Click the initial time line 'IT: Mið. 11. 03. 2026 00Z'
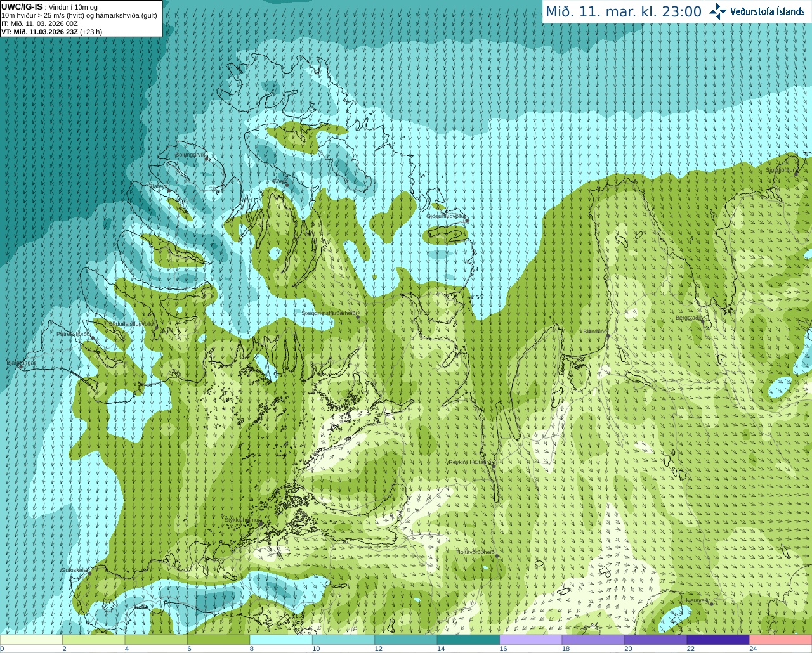Viewport: 812px width, 653px height. pyautogui.click(x=39, y=23)
